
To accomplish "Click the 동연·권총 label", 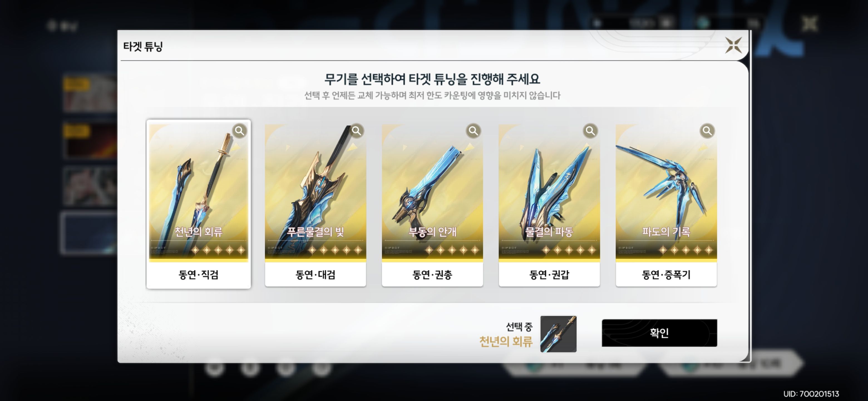I will click(x=432, y=275).
